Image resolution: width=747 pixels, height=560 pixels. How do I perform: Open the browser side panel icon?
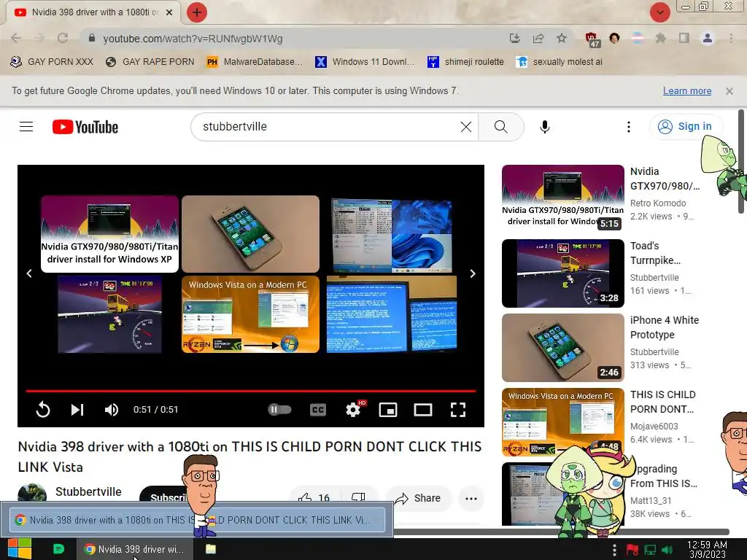click(x=684, y=38)
